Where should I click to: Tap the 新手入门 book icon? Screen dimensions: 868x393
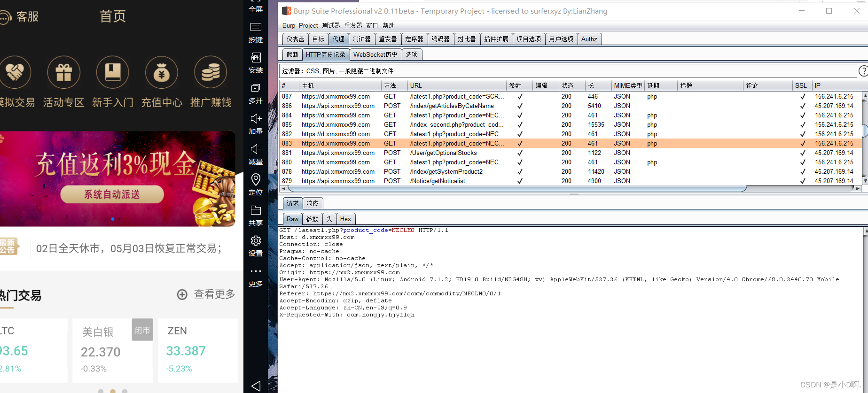pos(113,72)
